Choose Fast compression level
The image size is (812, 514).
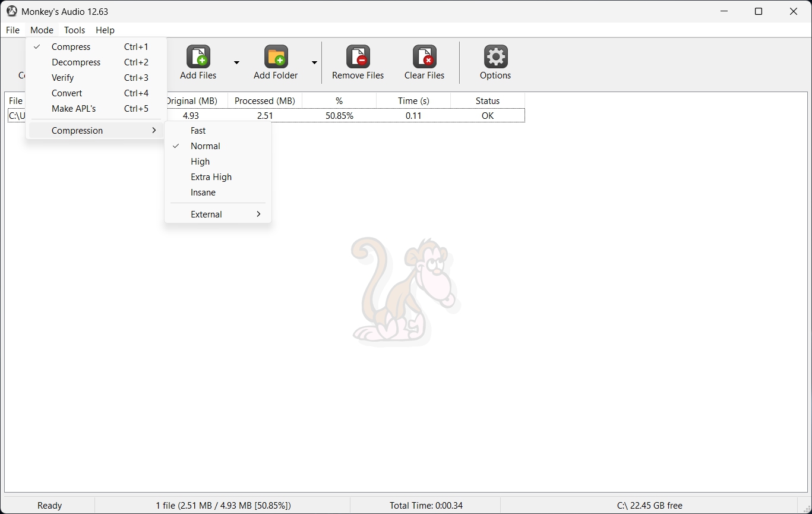tap(218, 131)
